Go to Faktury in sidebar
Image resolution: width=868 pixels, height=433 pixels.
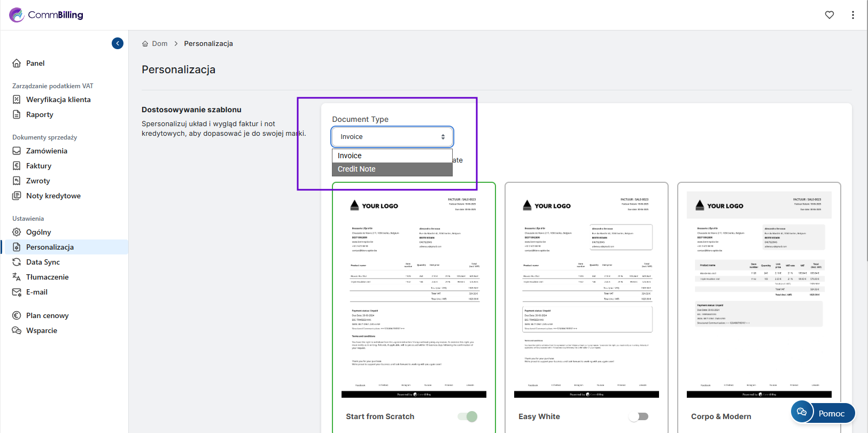(x=38, y=166)
